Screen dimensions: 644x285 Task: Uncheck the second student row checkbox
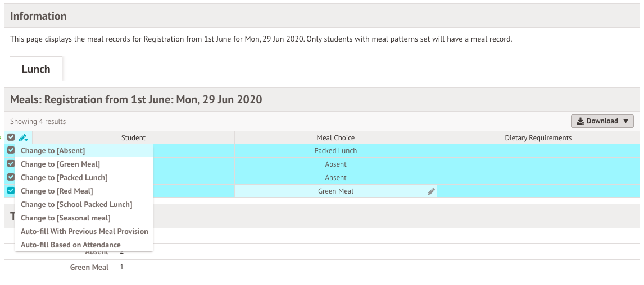coord(11,164)
